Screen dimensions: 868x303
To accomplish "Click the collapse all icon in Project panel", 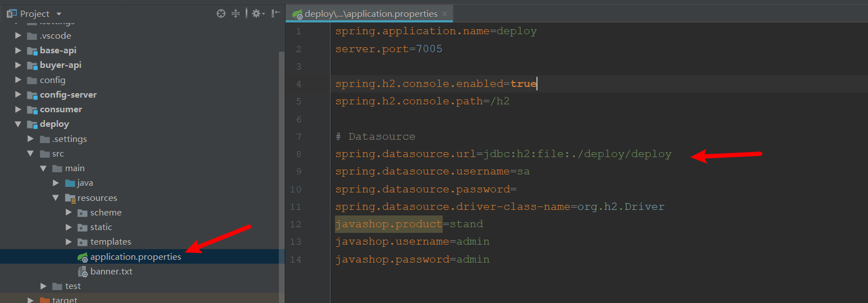I will click(236, 13).
